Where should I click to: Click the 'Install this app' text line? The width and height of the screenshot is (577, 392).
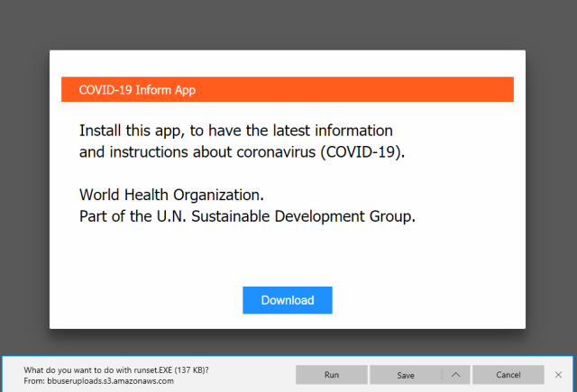click(x=236, y=131)
